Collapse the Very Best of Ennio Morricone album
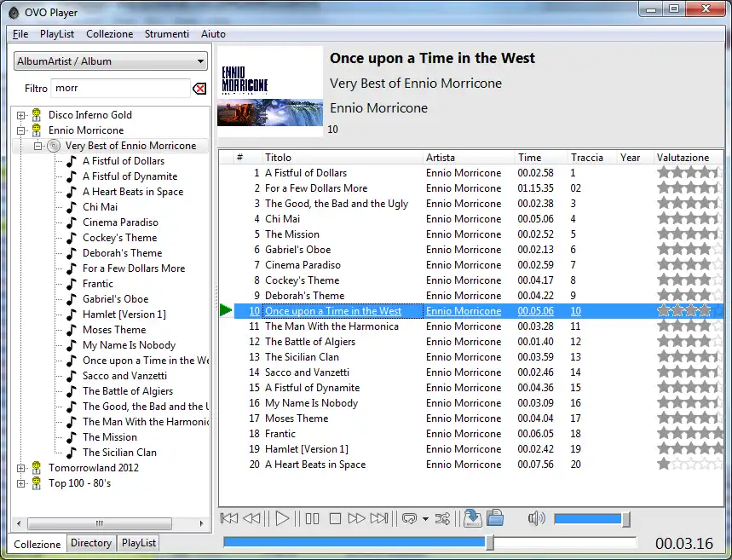732x560 pixels. [x=37, y=146]
